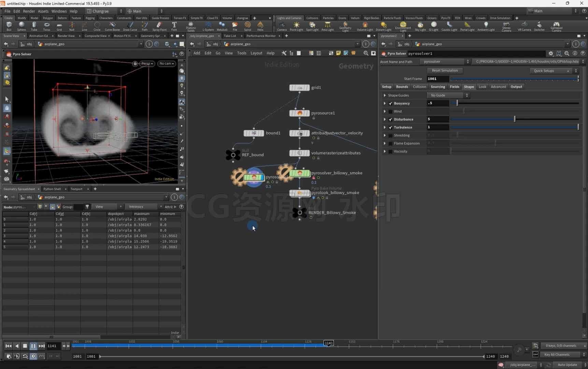Open the No cam dropdown in viewport
Image resolution: width=588 pixels, height=369 pixels.
pyautogui.click(x=167, y=64)
